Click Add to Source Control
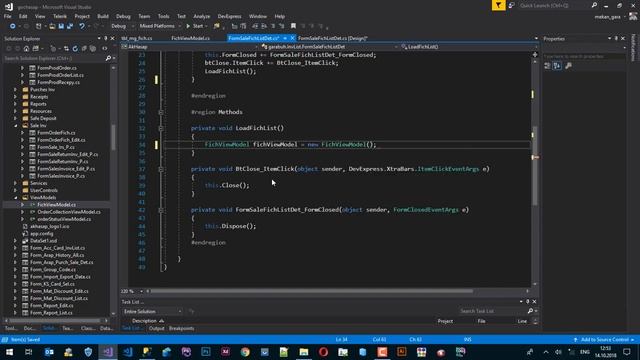 coord(604,340)
